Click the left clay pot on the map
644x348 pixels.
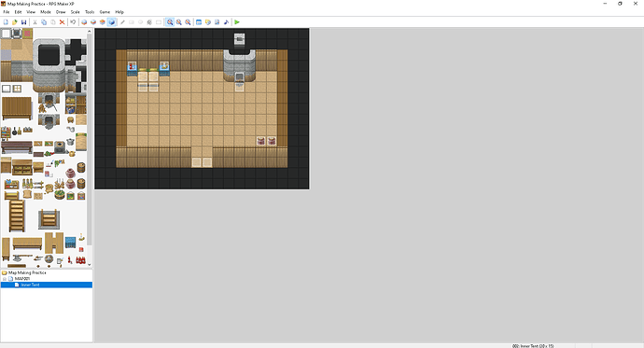click(x=260, y=141)
